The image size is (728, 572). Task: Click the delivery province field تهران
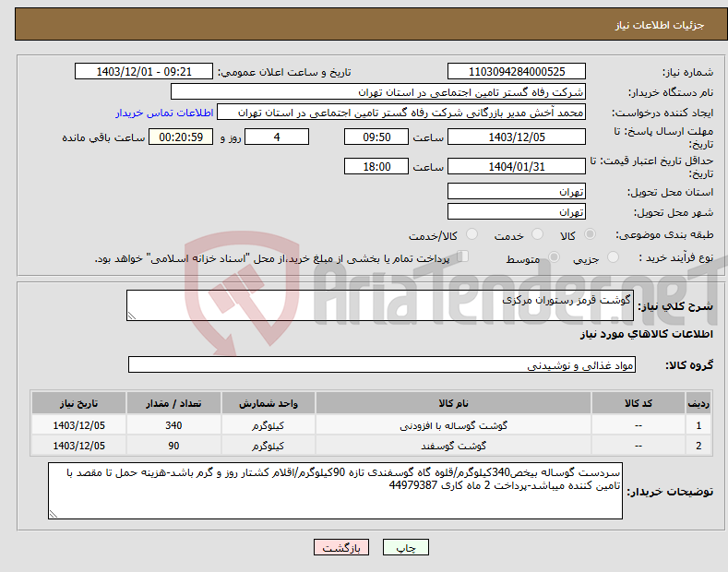click(x=517, y=191)
